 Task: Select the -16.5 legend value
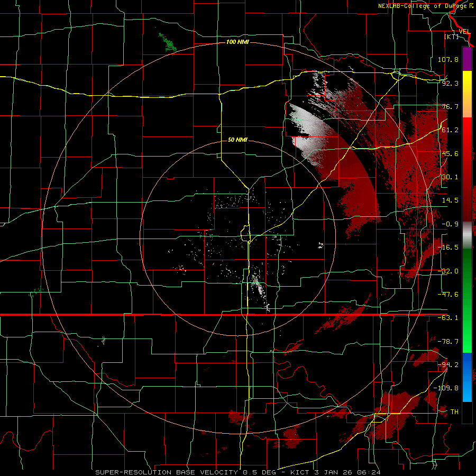[x=448, y=248]
